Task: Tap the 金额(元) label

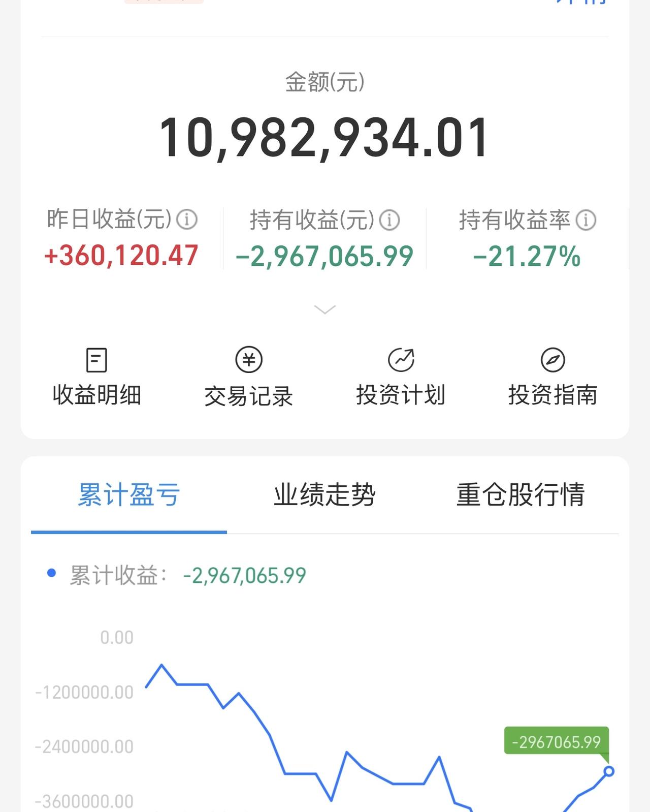Action: (325, 82)
